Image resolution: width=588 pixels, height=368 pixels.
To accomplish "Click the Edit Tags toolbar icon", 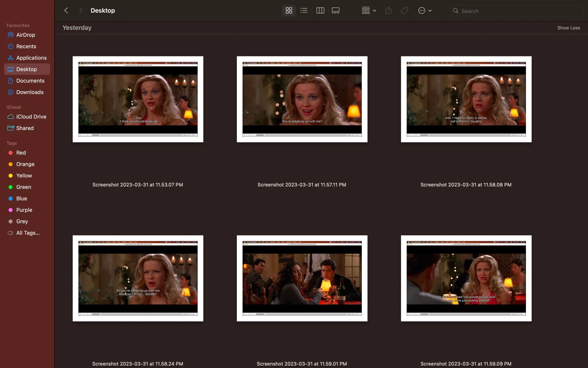I will (x=404, y=11).
